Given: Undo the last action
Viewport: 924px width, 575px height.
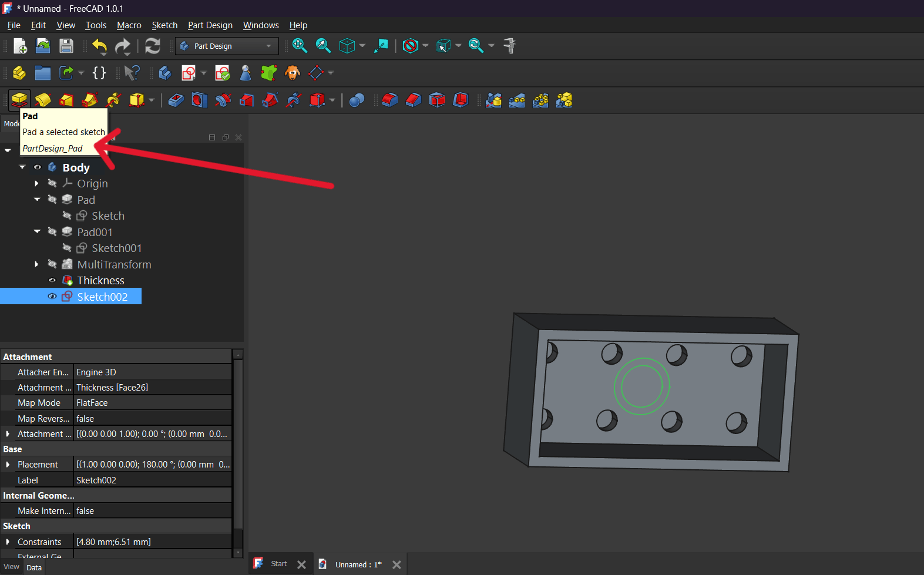Looking at the screenshot, I should point(99,46).
